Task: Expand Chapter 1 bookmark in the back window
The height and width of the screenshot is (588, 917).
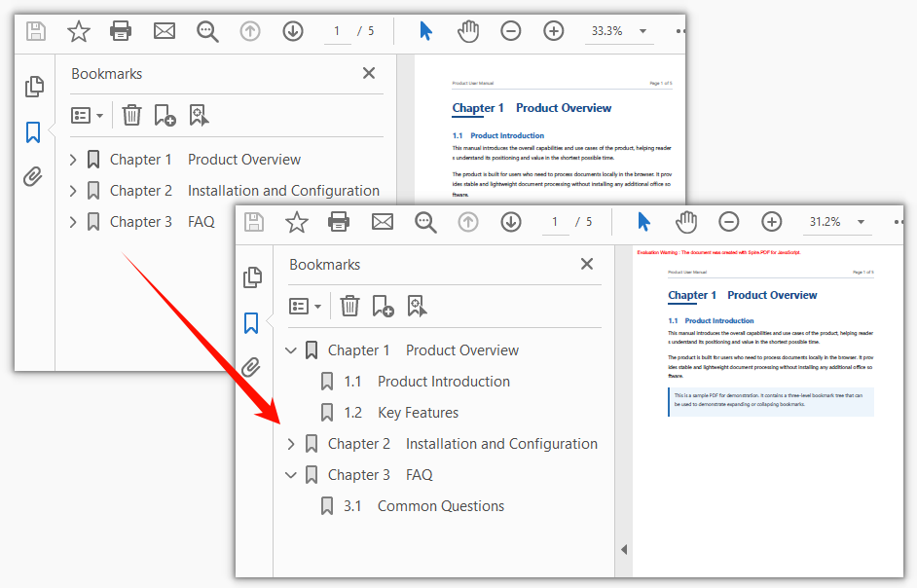Action: (73, 160)
